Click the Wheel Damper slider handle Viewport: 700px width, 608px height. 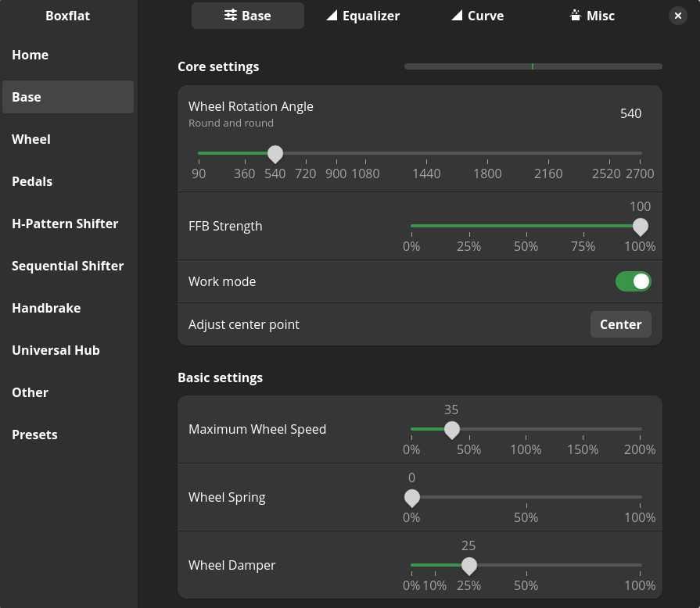[468, 565]
